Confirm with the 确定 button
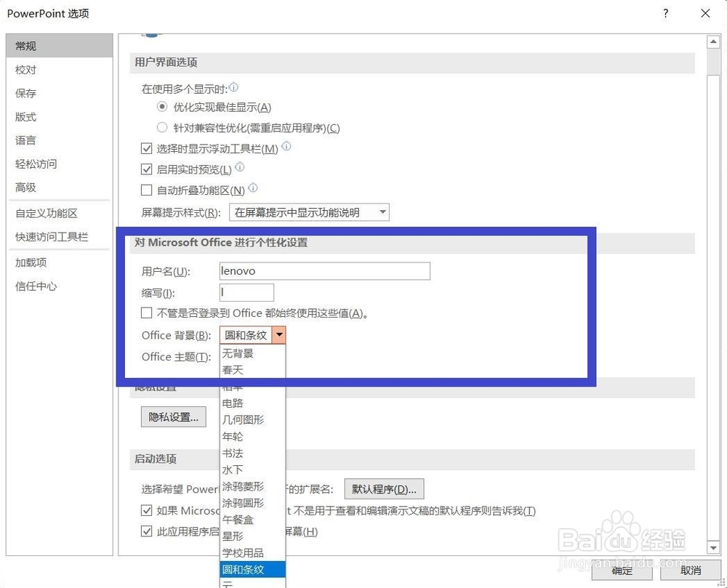The height and width of the screenshot is (588, 727). [622, 571]
